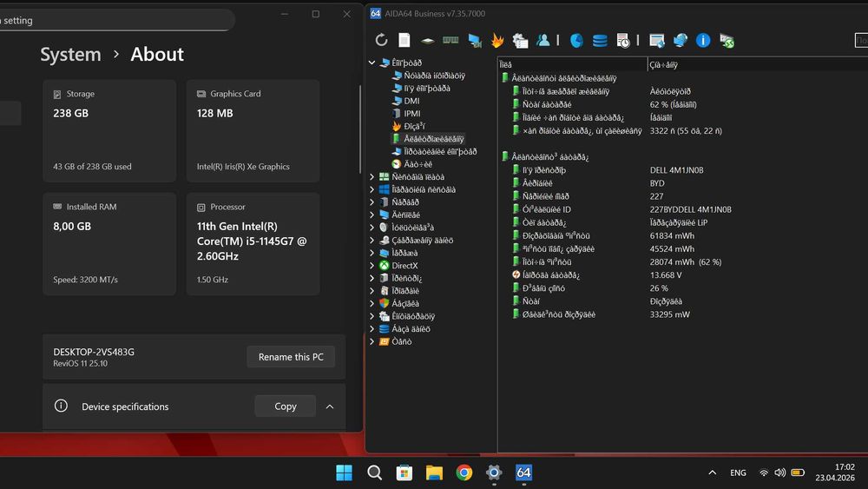Open File Explorer from the taskbar

tap(434, 473)
